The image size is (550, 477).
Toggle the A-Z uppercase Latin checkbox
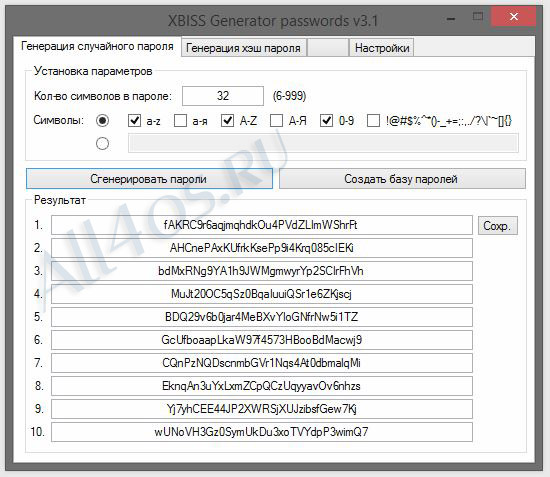point(227,121)
